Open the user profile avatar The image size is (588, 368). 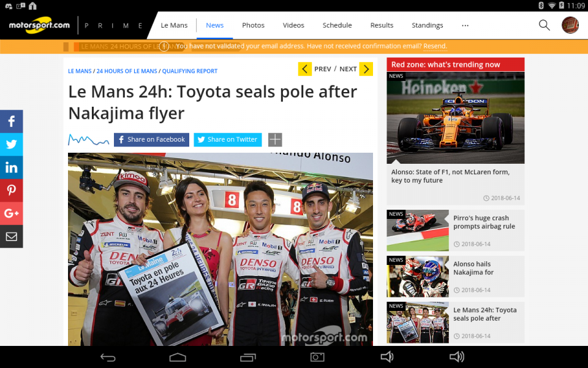[570, 25]
